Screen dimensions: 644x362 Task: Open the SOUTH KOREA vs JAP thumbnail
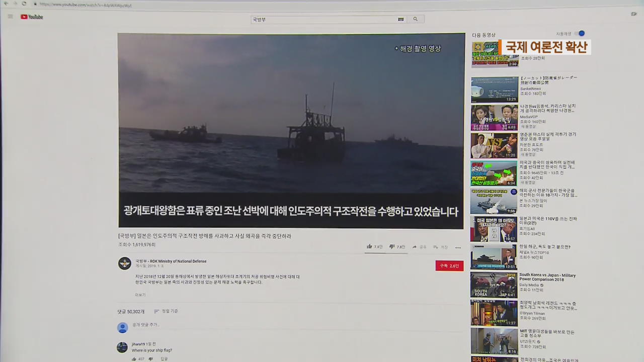(x=494, y=285)
